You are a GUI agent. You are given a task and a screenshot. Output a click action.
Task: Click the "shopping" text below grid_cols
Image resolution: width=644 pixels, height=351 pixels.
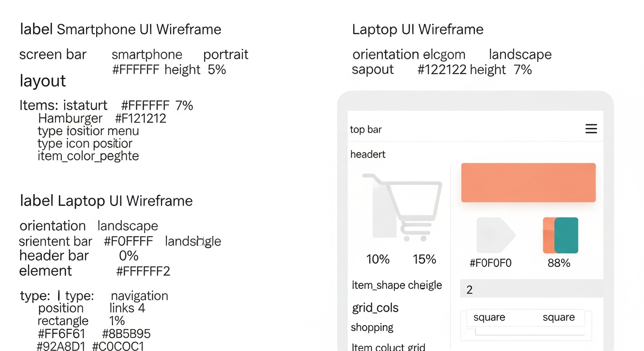372,328
